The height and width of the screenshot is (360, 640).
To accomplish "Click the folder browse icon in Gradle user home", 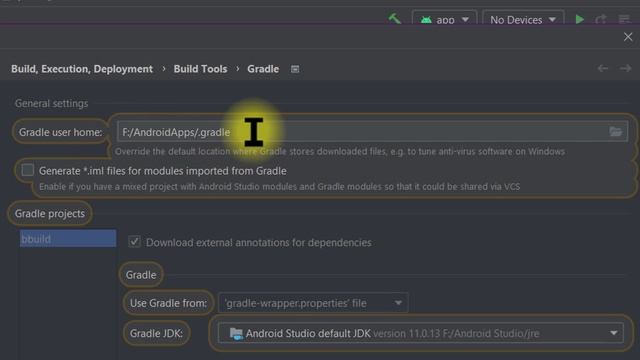I will [x=615, y=132].
